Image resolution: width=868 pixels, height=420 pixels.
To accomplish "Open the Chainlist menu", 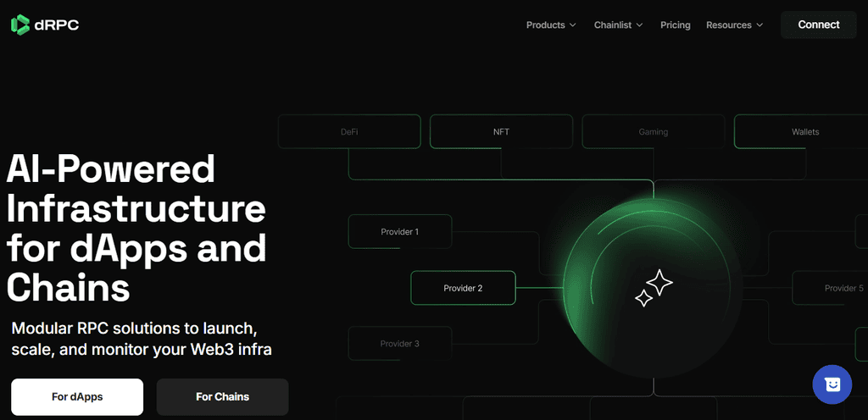I will 618,25.
